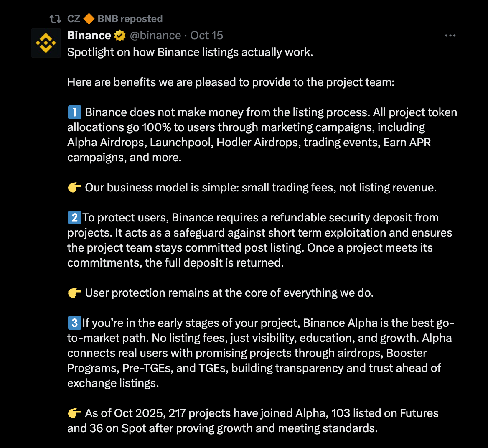488x448 pixels.
Task: Click the Binance display name
Action: tap(89, 36)
